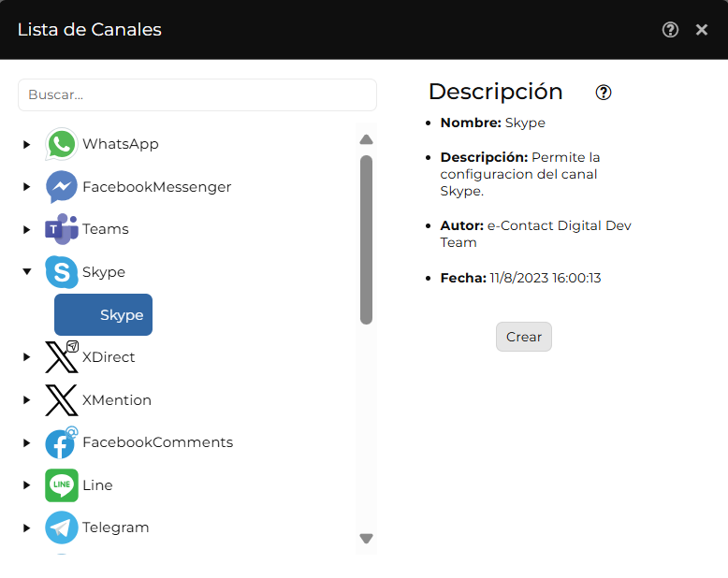The image size is (728, 578).
Task: Click the Nombre: Skype line
Action: pos(492,123)
